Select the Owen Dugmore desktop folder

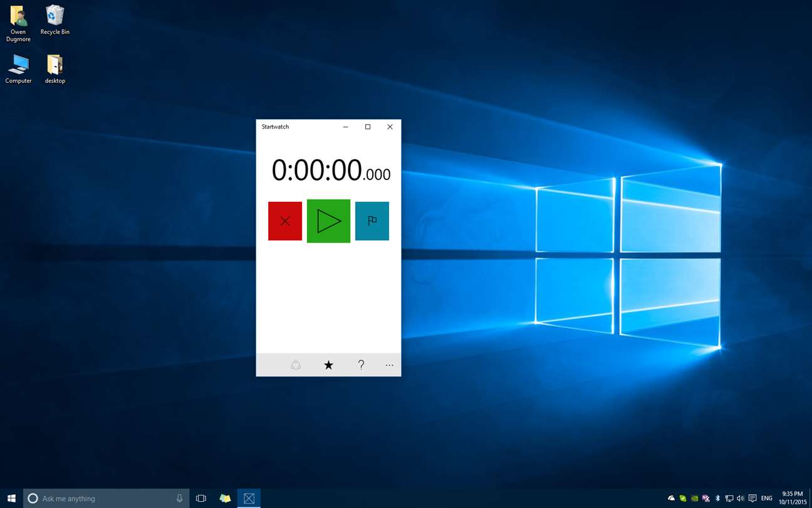(x=18, y=24)
